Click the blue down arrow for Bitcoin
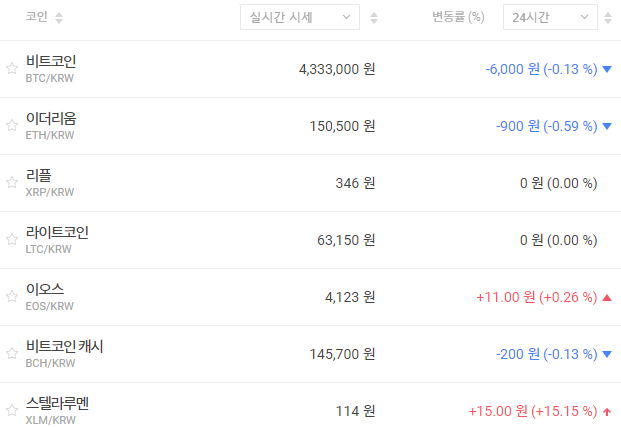 tap(606, 69)
